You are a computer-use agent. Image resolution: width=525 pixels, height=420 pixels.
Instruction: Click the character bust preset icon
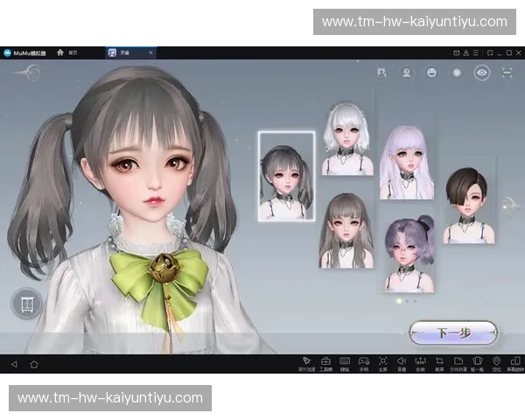(407, 73)
